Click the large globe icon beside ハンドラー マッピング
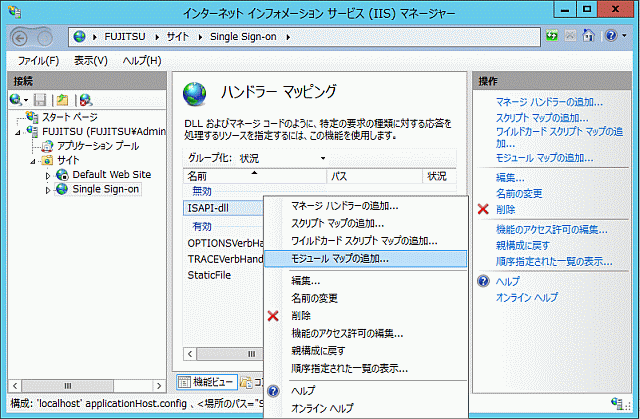The width and height of the screenshot is (640, 419). coord(195,93)
